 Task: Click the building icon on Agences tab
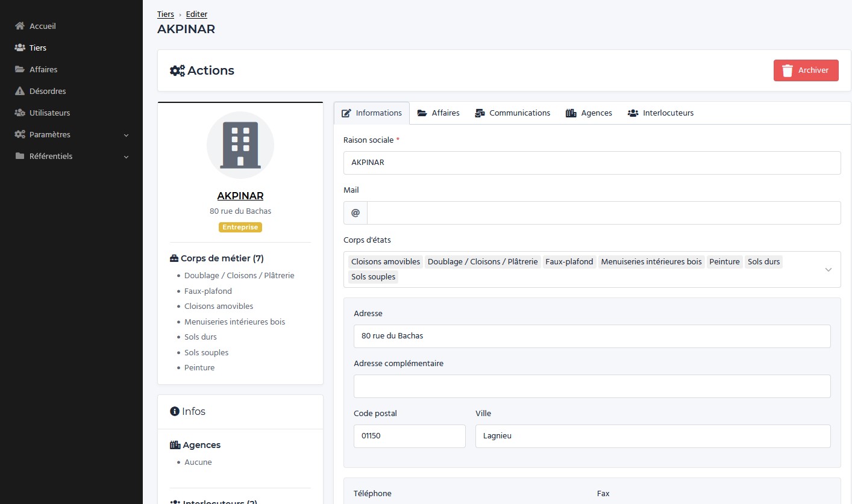coord(571,113)
